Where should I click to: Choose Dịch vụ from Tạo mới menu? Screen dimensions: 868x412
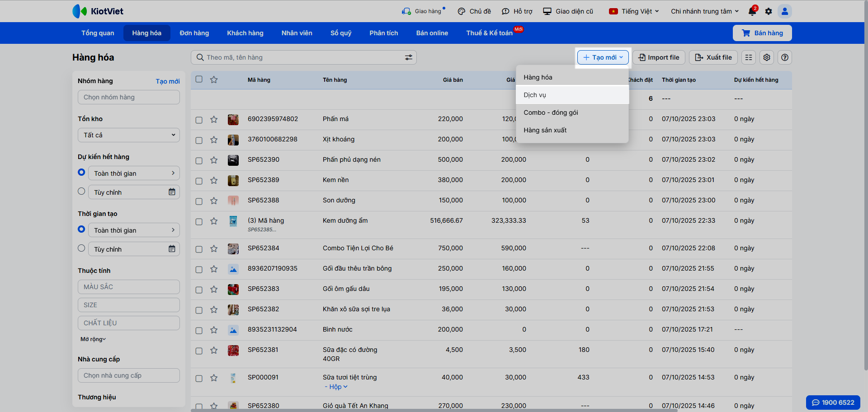(x=535, y=95)
